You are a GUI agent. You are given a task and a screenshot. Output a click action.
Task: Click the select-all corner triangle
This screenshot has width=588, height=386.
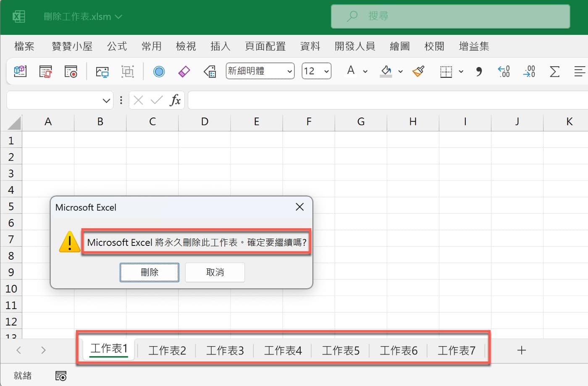[x=14, y=123]
